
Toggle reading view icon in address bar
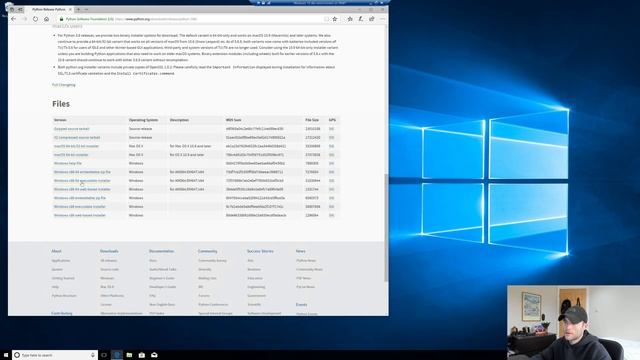[x=326, y=19]
